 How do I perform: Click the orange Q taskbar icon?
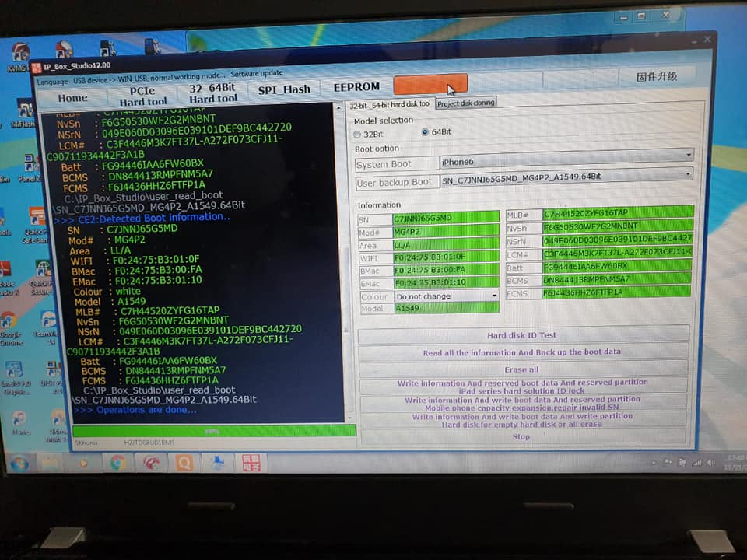pyautogui.click(x=184, y=462)
